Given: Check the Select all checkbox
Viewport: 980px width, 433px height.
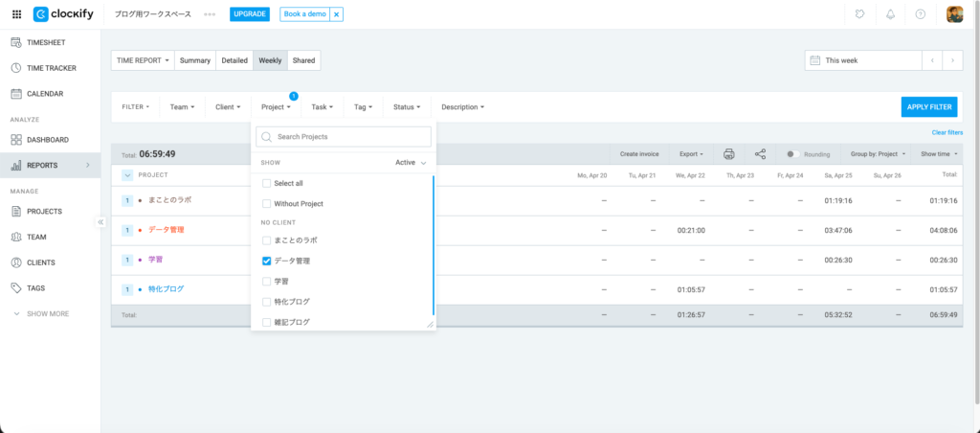Looking at the screenshot, I should [x=267, y=183].
